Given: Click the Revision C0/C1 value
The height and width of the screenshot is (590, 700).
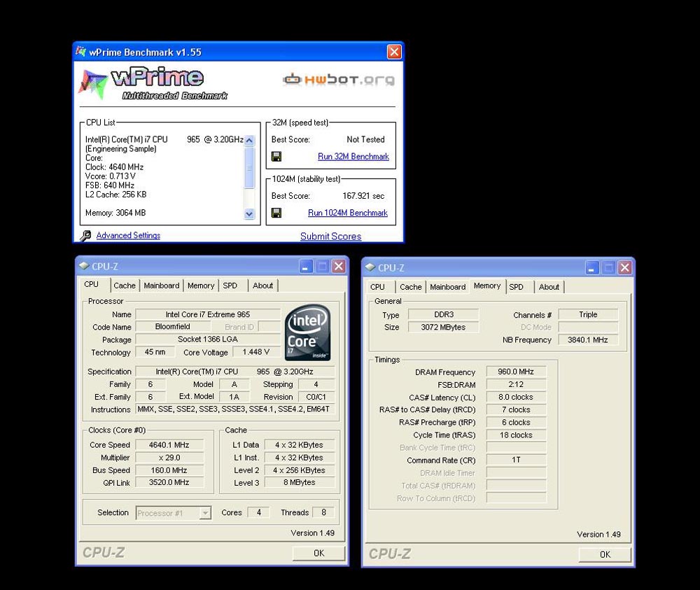Looking at the screenshot, I should click(x=316, y=397).
